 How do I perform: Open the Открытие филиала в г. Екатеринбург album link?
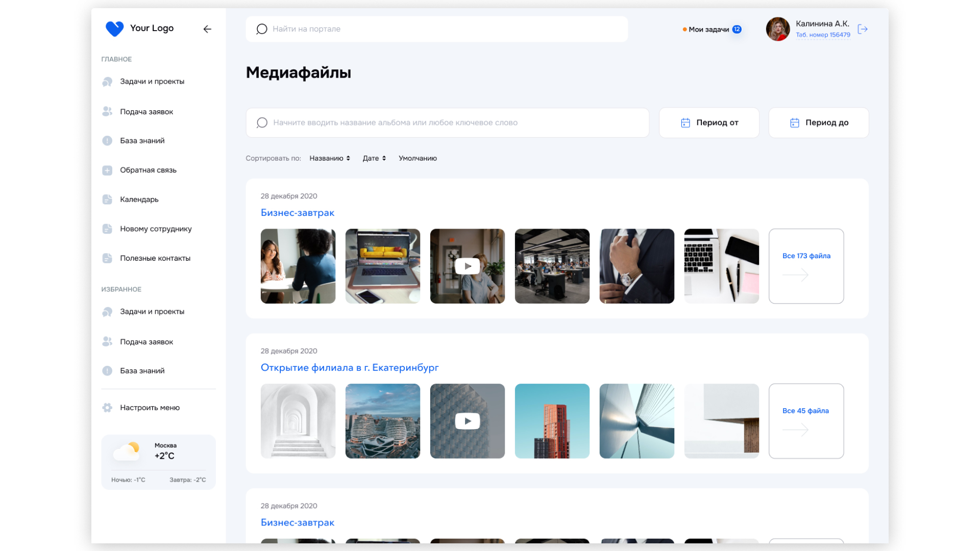350,368
